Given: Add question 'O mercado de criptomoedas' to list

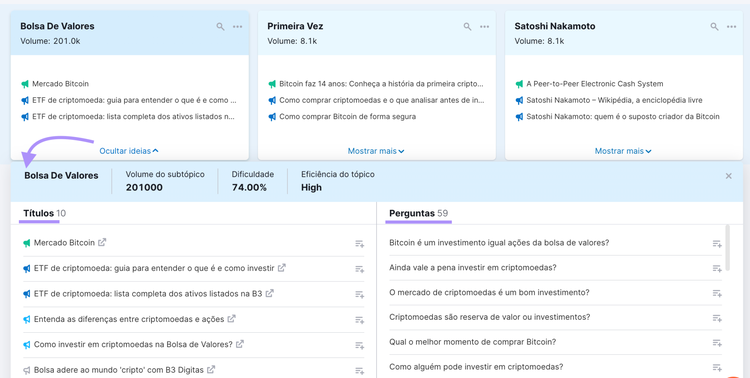Looking at the screenshot, I should tap(717, 293).
